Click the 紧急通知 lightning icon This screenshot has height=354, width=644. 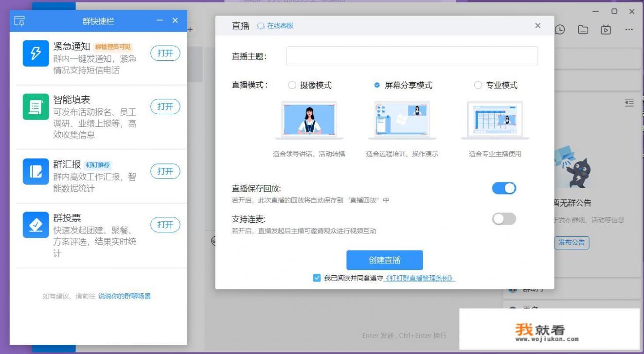pos(36,53)
